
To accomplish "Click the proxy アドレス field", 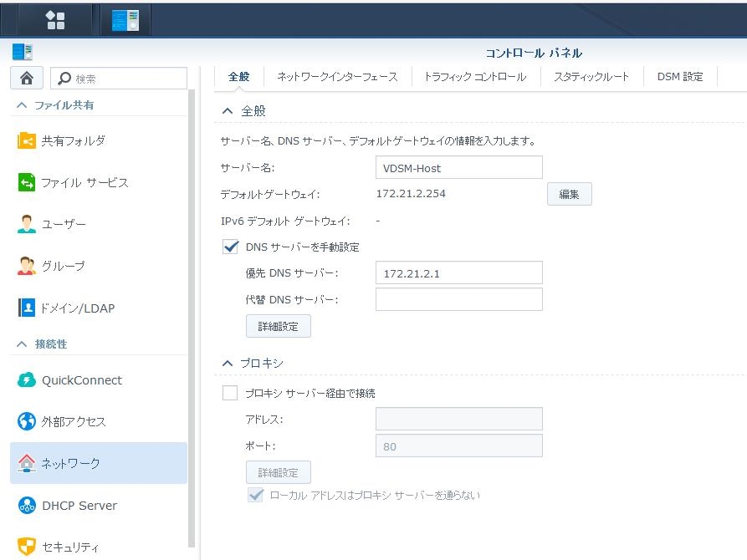I will coord(458,419).
